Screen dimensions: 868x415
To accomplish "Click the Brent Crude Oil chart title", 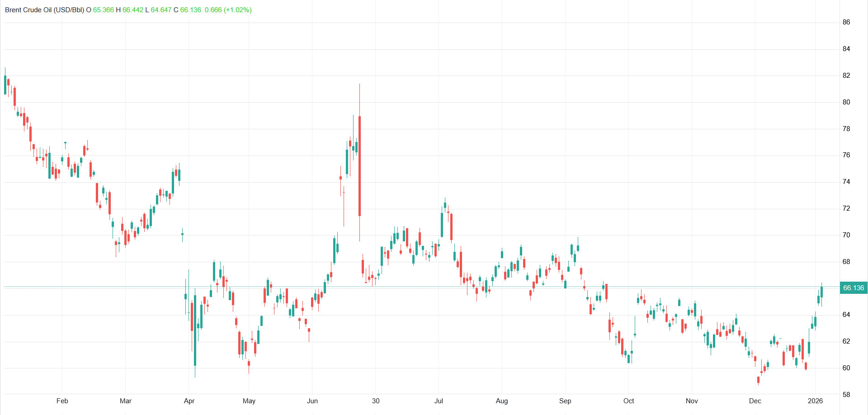I will (44, 10).
